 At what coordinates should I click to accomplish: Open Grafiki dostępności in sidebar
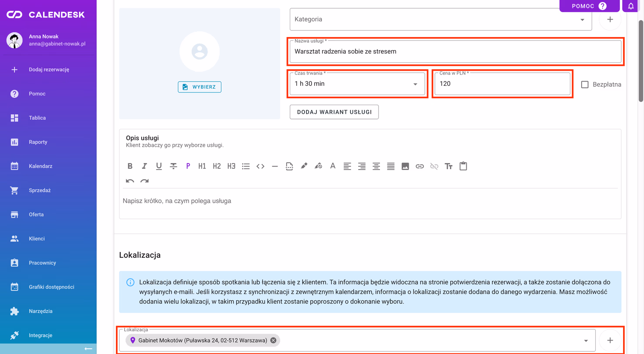point(48,287)
